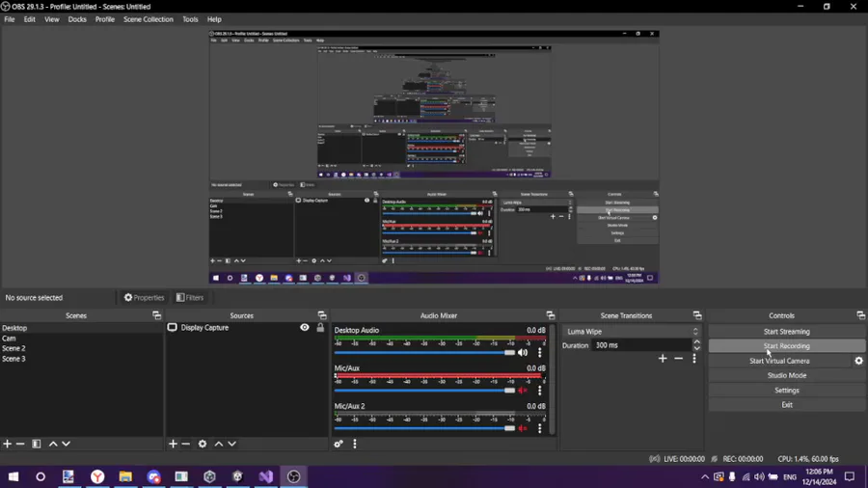Viewport: 868px width, 488px height.
Task: Mute Desktop Audio speaker icon
Action: [x=523, y=352]
